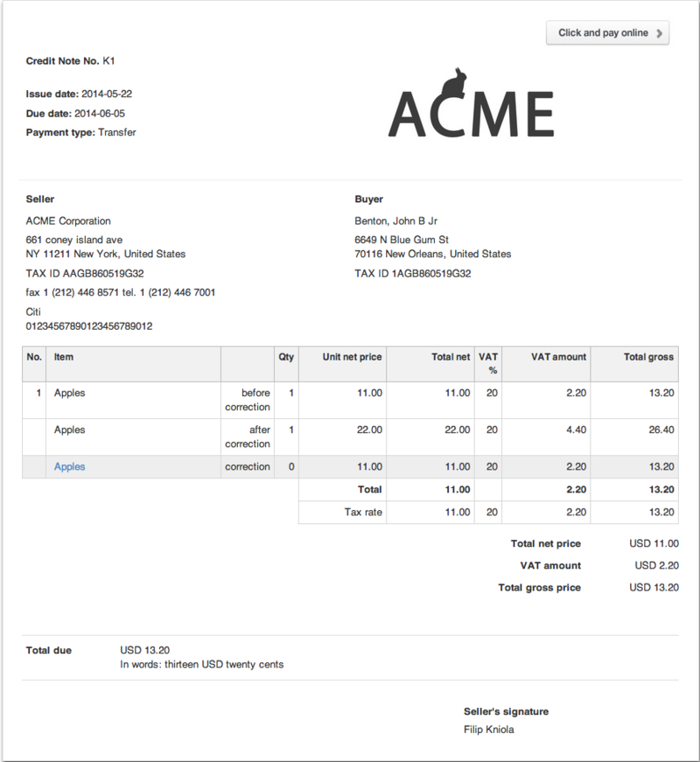700x762 pixels.
Task: Click the Total gross column header
Action: (651, 356)
